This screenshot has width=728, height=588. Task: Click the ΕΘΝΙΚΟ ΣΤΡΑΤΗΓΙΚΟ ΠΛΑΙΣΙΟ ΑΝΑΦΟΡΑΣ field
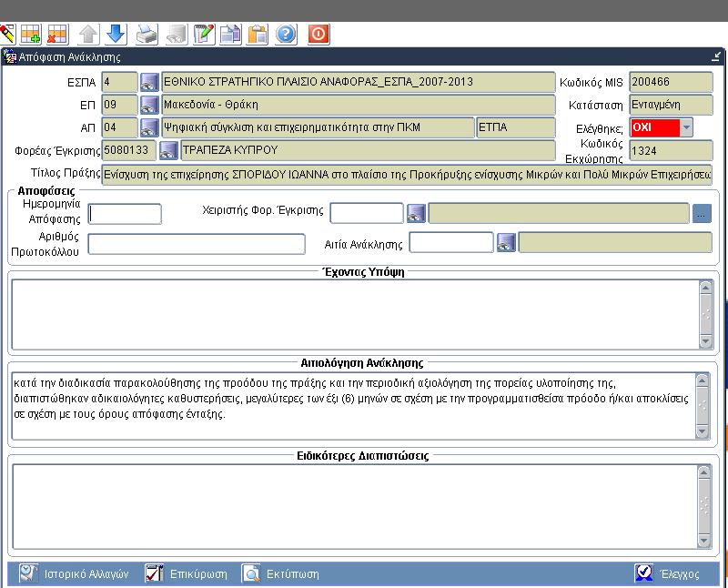(x=358, y=82)
